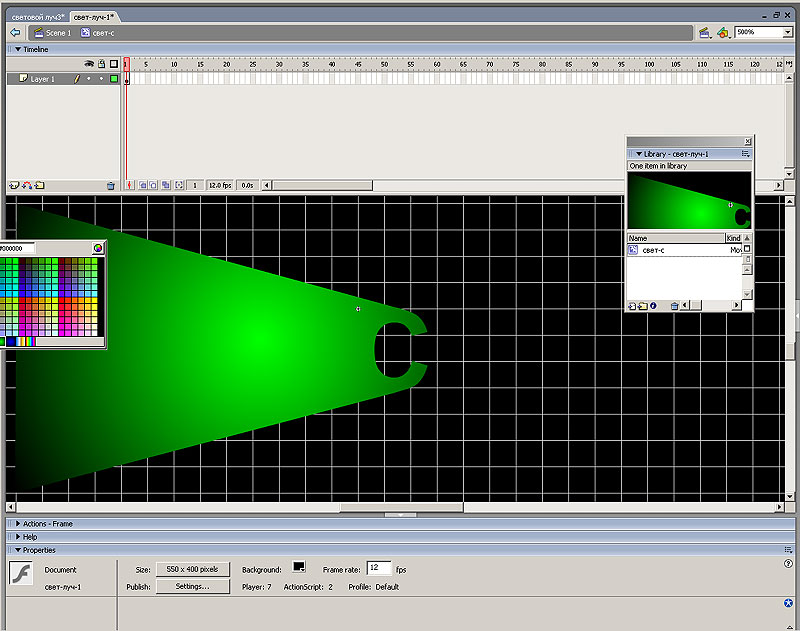The height and width of the screenshot is (631, 800).
Task: Click the Library panel options menu icon
Action: tap(745, 154)
